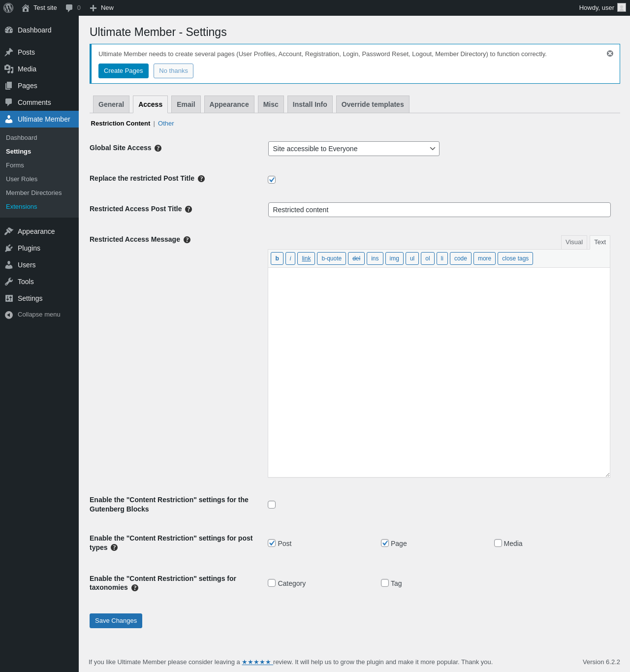Screen dimensions: 630x672
Task: Enable Content Restriction for Gutenberg Blocks
Action: 272,505
